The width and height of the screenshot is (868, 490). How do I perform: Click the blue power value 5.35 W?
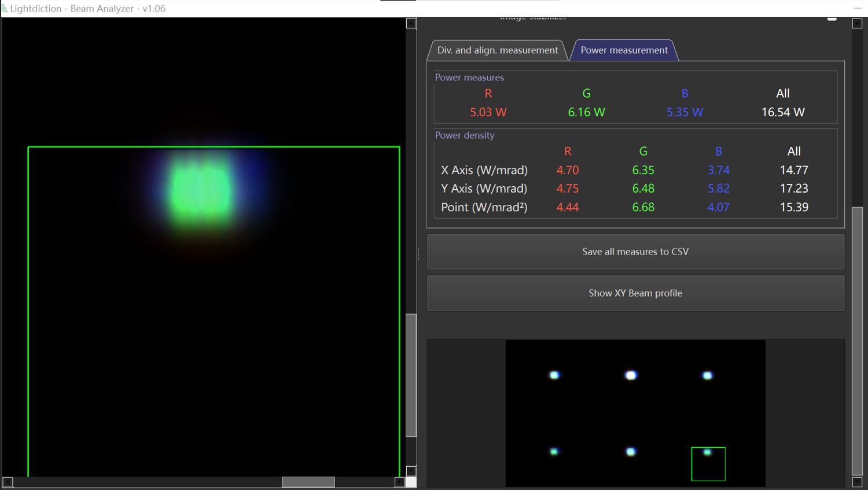point(685,112)
